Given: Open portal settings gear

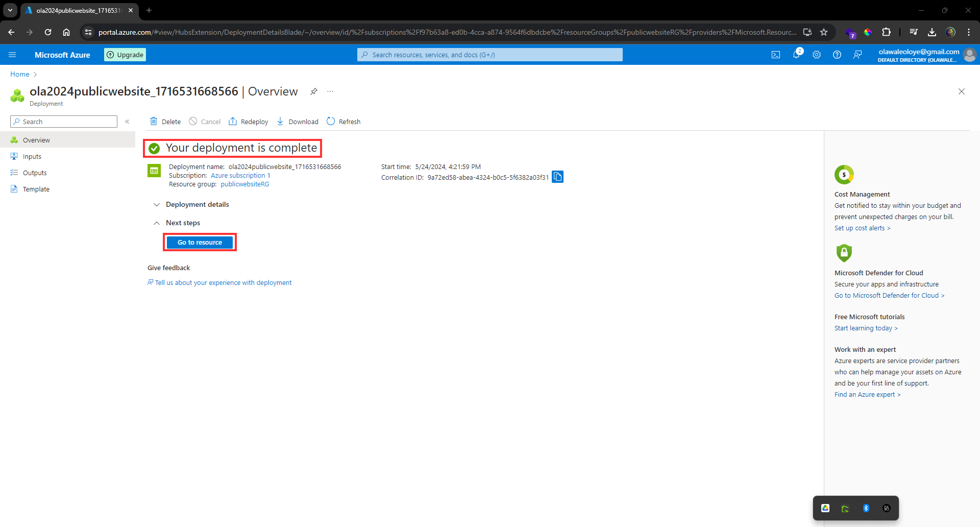Looking at the screenshot, I should tap(817, 55).
